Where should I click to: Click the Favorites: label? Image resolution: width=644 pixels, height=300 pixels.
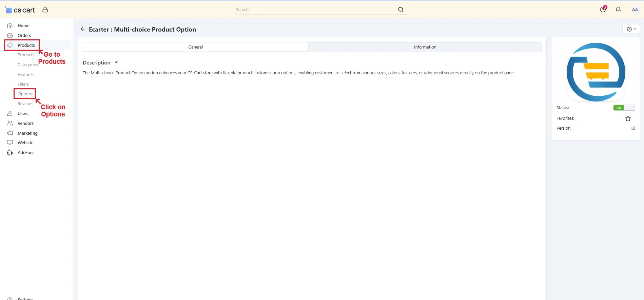565,118
